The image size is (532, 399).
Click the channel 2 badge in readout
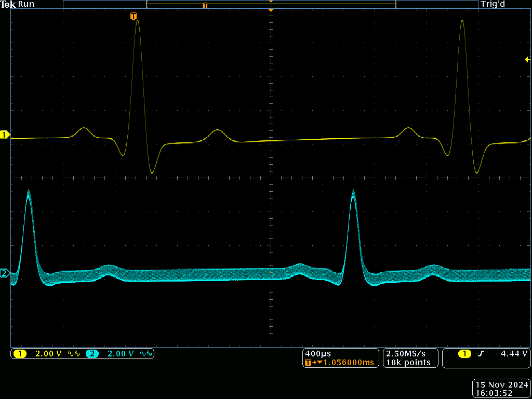click(92, 354)
